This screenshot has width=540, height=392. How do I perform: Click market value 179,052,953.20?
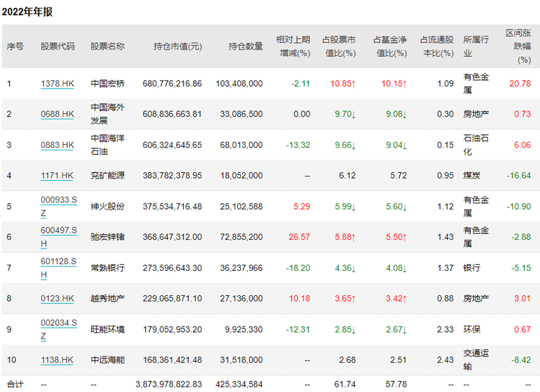click(x=172, y=330)
